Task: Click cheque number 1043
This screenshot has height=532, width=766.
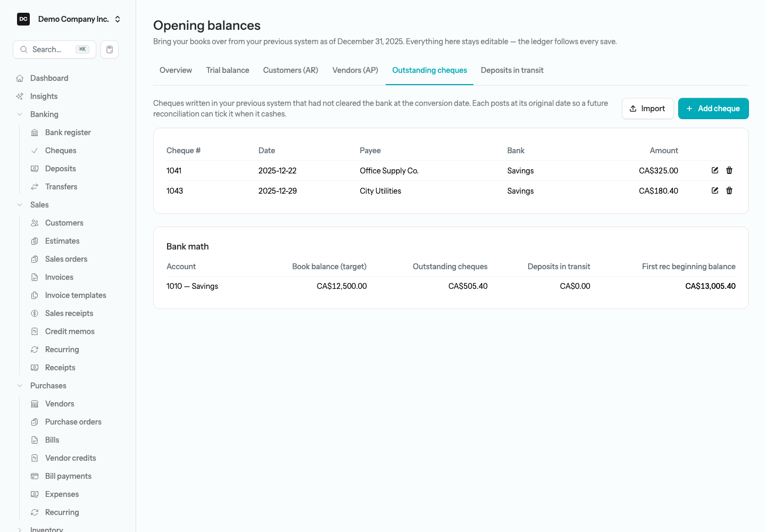Action: pyautogui.click(x=174, y=191)
